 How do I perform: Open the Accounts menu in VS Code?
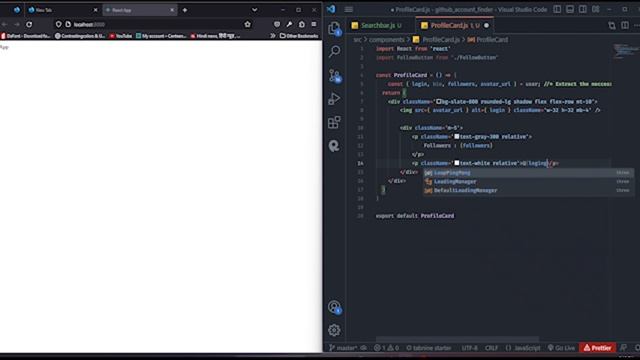(335, 307)
